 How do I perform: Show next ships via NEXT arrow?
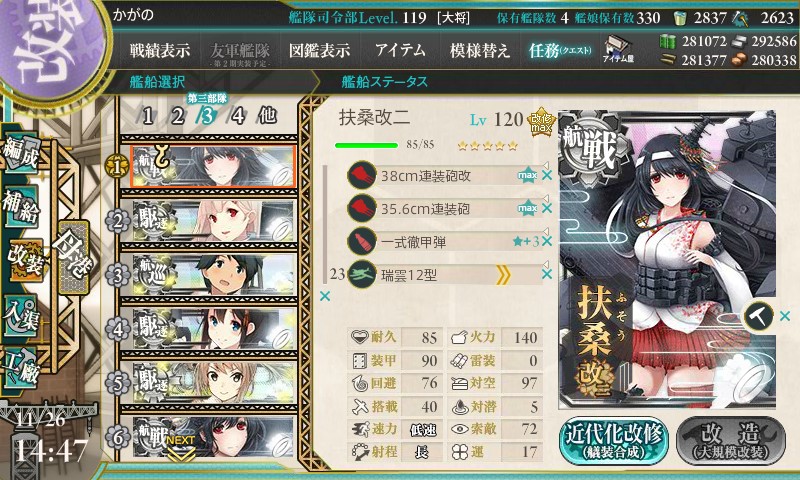[x=180, y=448]
